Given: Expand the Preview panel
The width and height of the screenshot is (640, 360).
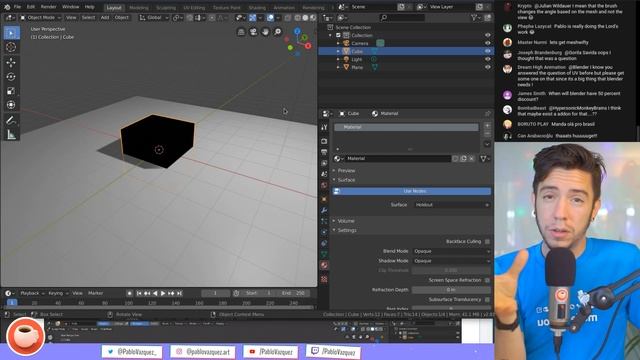Looking at the screenshot, I should [346, 171].
